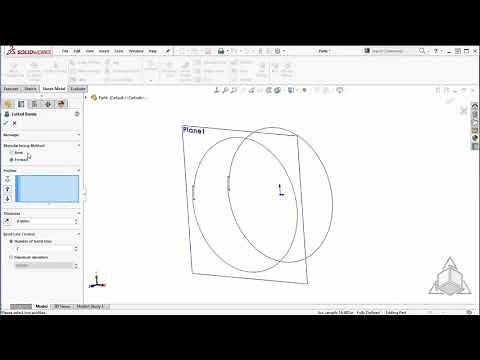Open the Window menu
The width and height of the screenshot is (480, 360).
click(136, 51)
